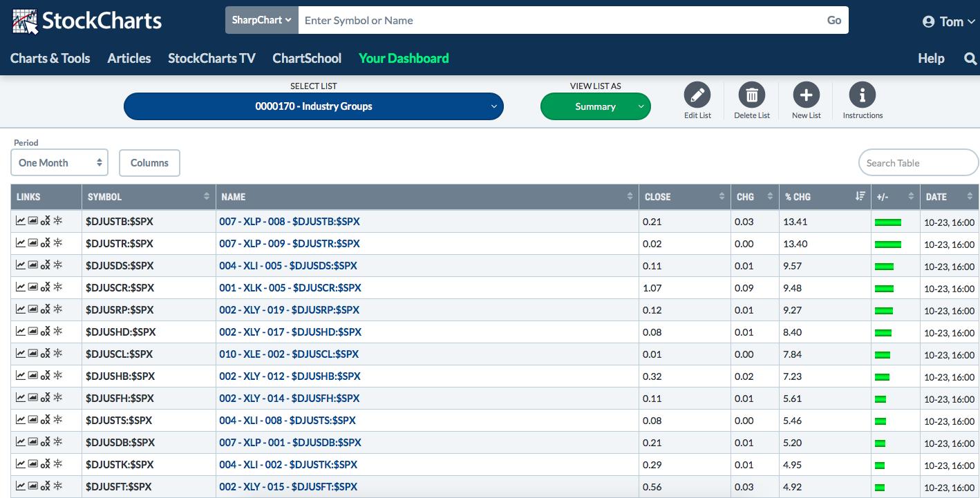
Task: Focus the Enter Symbol or Name field
Action: (x=558, y=20)
